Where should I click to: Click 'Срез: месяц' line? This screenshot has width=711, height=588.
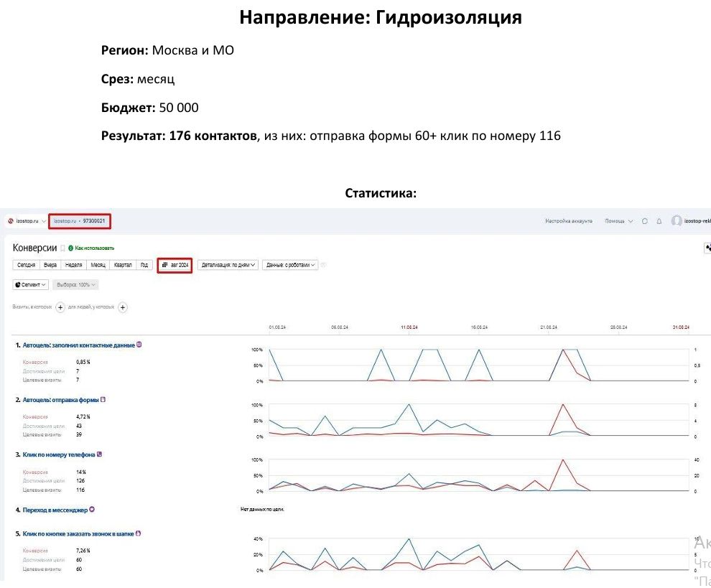click(x=137, y=79)
